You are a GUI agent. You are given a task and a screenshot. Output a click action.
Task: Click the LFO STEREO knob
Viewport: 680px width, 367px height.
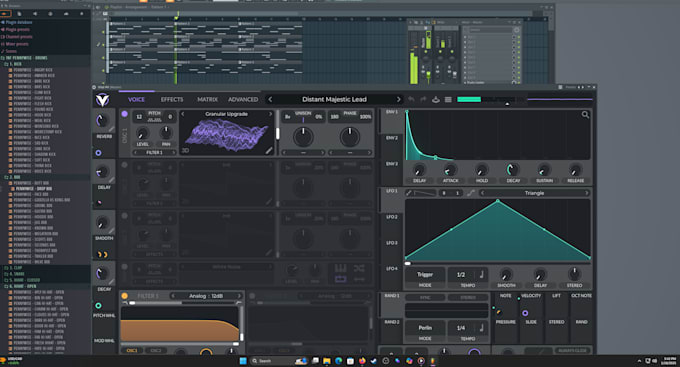click(x=574, y=274)
